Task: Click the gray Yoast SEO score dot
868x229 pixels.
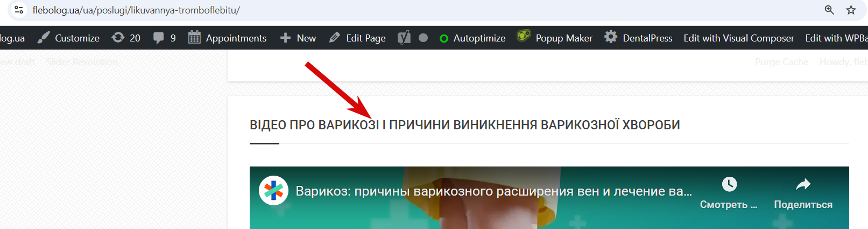Action: (x=423, y=38)
